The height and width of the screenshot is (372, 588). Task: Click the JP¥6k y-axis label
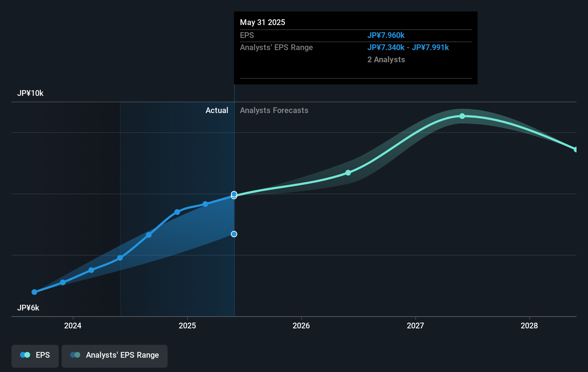[x=28, y=308]
